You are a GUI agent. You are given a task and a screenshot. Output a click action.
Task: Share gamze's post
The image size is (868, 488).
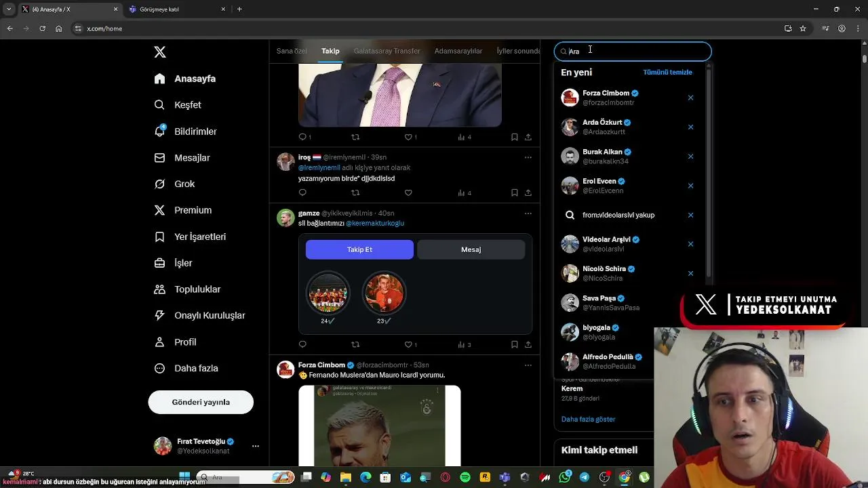coord(528,344)
